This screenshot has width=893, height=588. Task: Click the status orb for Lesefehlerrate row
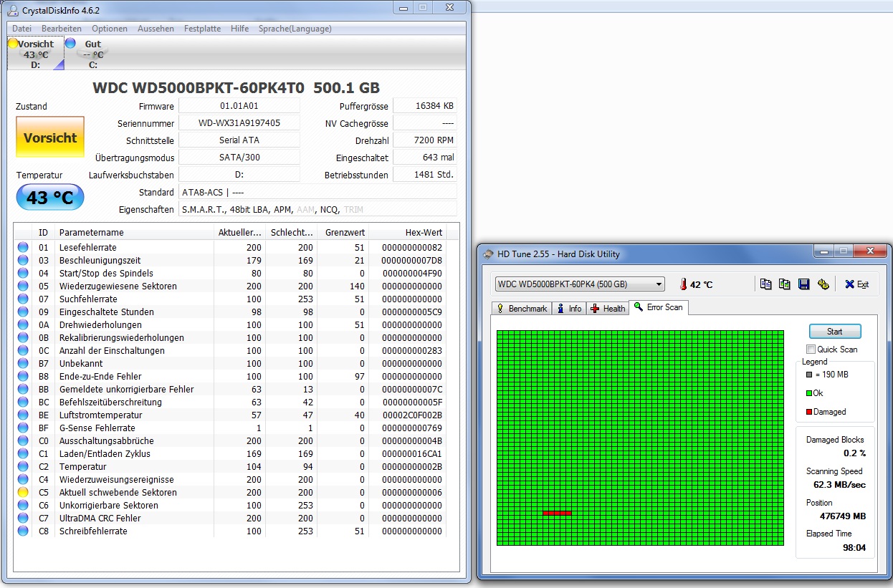click(x=23, y=247)
